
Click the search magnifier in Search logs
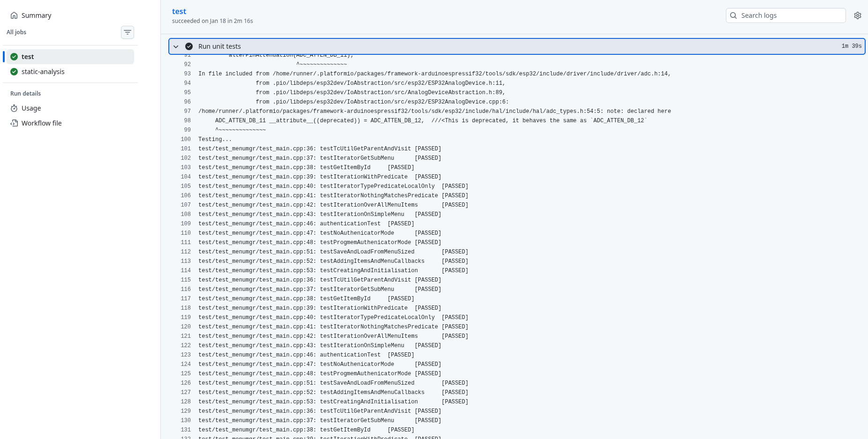tap(733, 15)
